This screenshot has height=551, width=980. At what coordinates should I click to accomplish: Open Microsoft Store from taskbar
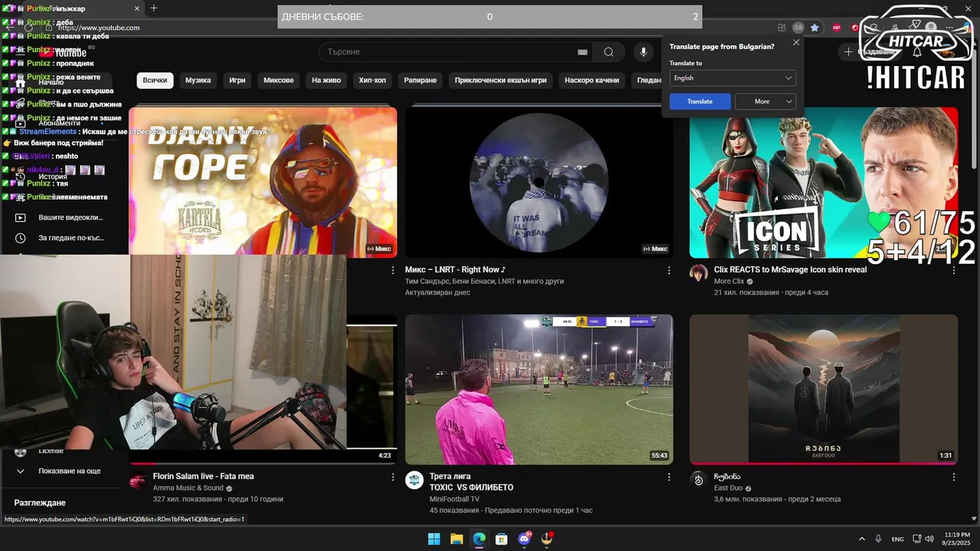pos(501,539)
